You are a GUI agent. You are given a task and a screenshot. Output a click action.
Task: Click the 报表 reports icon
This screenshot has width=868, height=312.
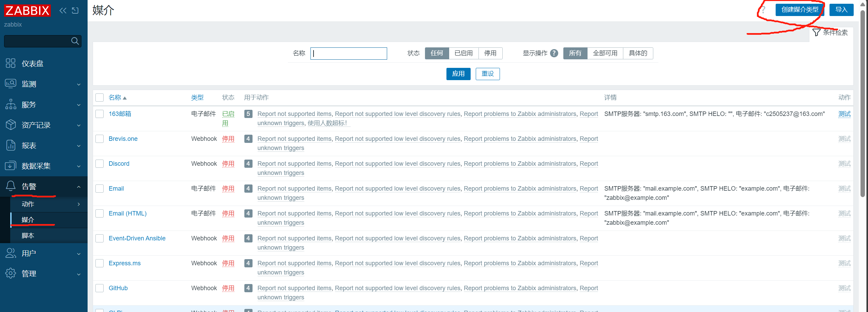point(11,145)
